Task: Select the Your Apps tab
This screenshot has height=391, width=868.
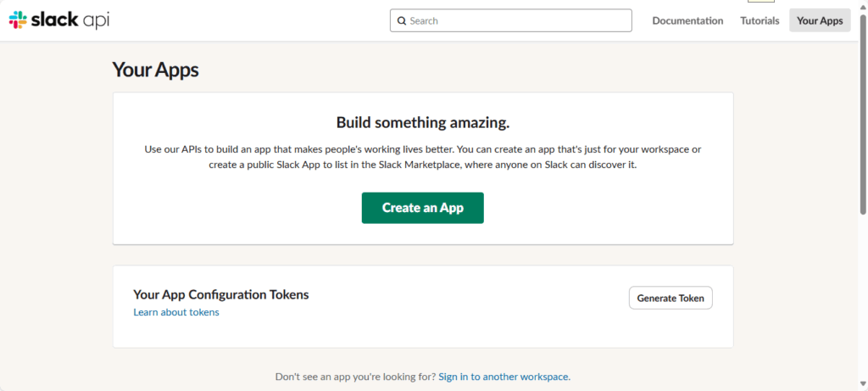Action: pyautogui.click(x=820, y=20)
